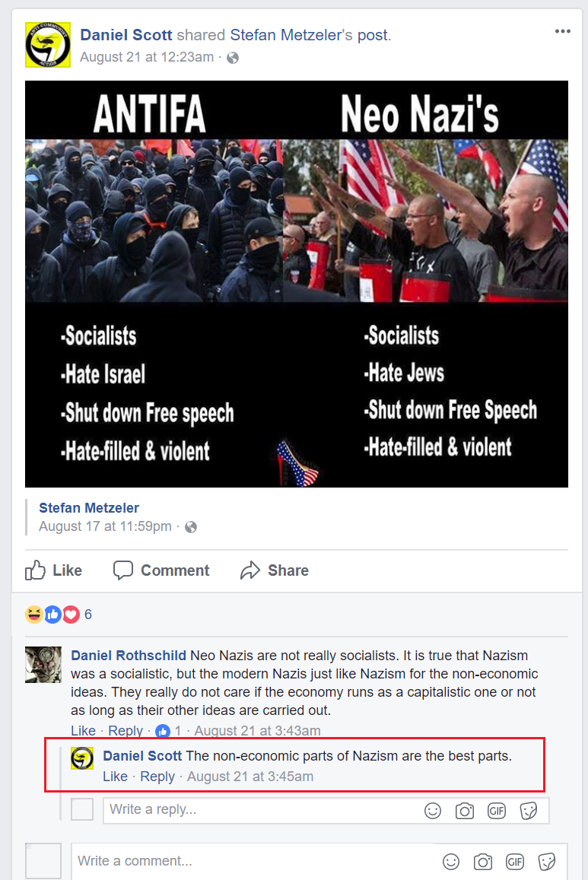Click the Share arrow icon
This screenshot has height=880, width=588.
250,570
